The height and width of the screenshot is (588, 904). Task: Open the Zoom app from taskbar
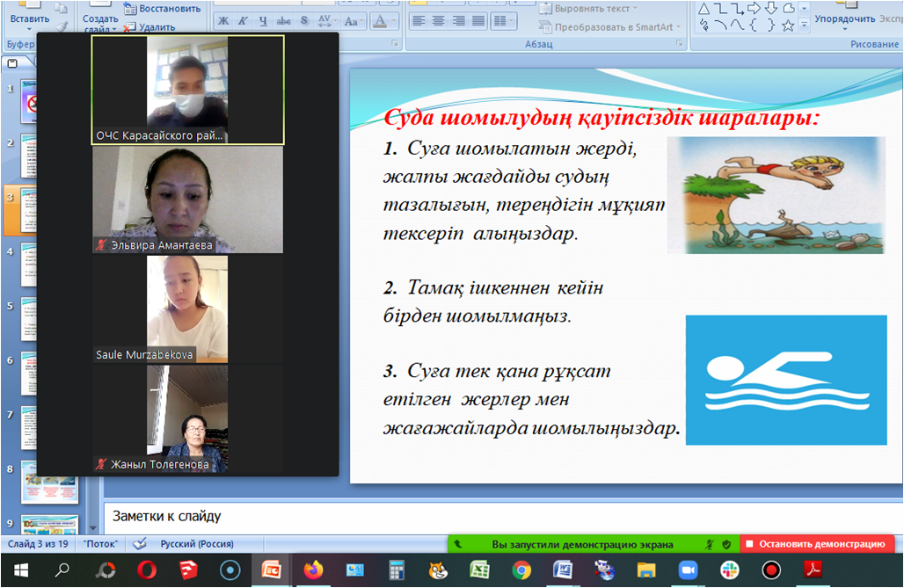pos(688,570)
